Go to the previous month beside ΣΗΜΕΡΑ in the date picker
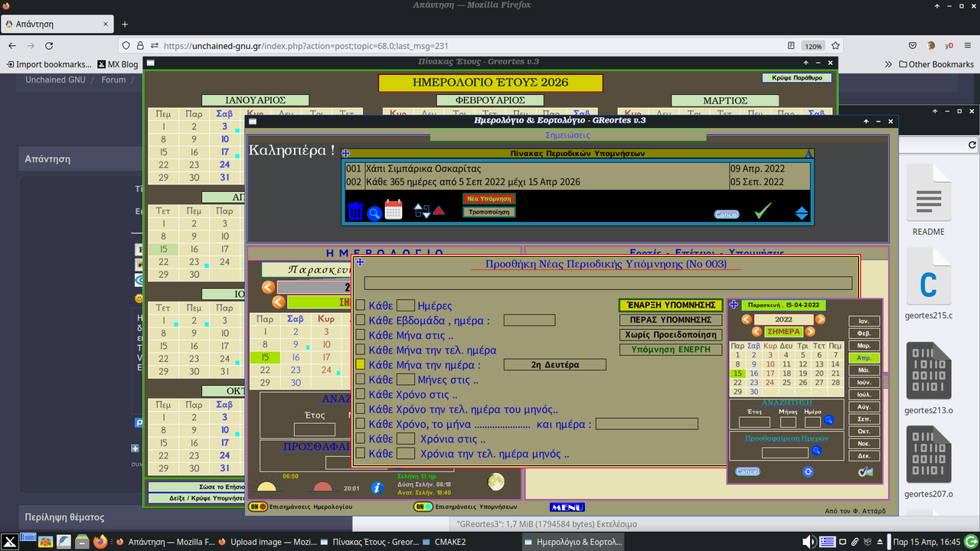 (756, 331)
